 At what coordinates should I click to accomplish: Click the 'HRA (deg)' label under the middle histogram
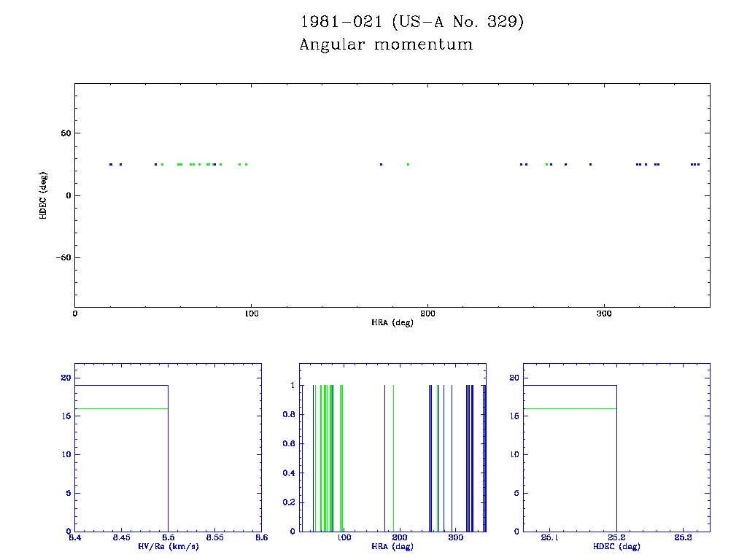click(392, 546)
